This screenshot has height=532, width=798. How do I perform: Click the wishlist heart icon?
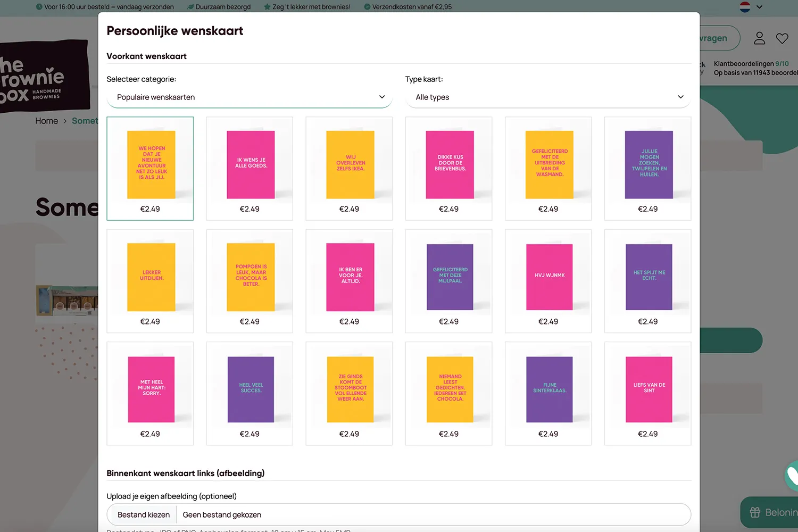coord(782,38)
